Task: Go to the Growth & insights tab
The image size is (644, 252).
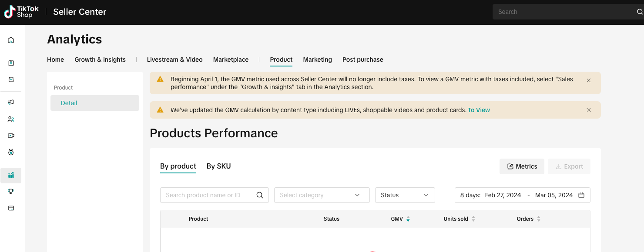Action: 100,60
